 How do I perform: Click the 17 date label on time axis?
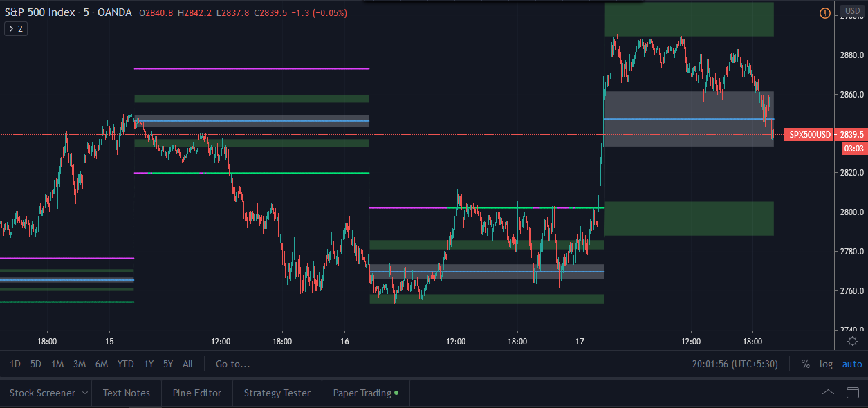tap(580, 342)
